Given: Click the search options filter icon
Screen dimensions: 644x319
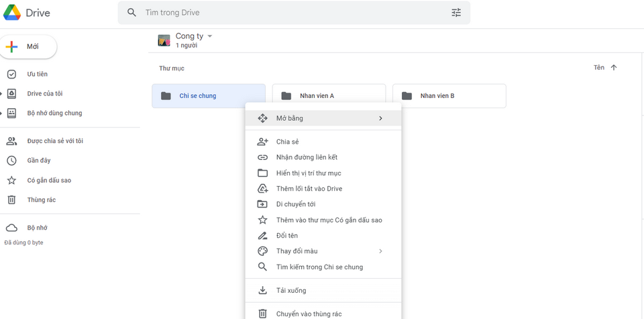Looking at the screenshot, I should tap(456, 13).
